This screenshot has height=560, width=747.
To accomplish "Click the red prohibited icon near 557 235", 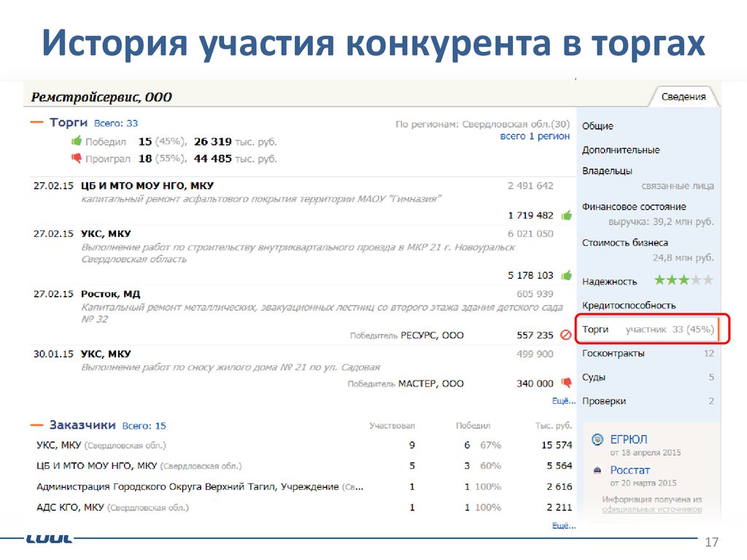I will click(x=566, y=335).
